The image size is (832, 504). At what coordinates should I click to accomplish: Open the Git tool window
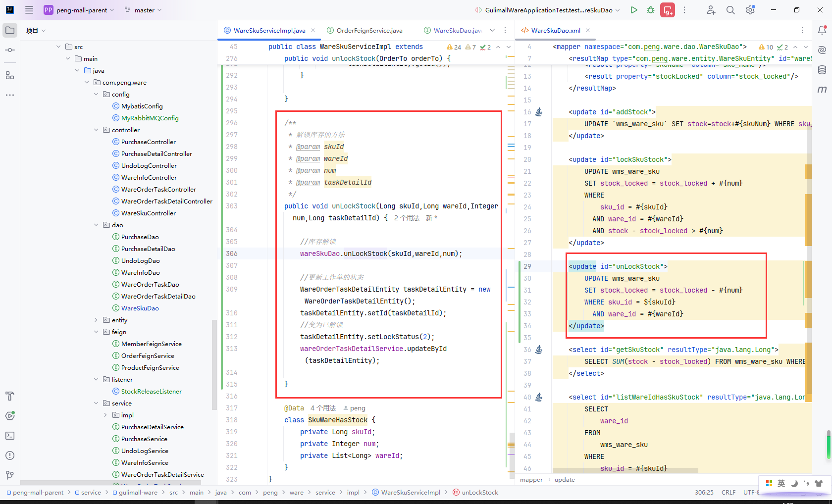click(10, 475)
